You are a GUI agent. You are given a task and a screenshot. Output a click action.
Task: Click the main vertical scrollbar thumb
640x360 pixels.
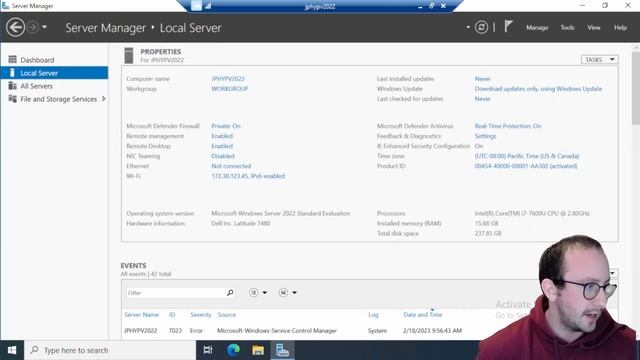click(636, 88)
